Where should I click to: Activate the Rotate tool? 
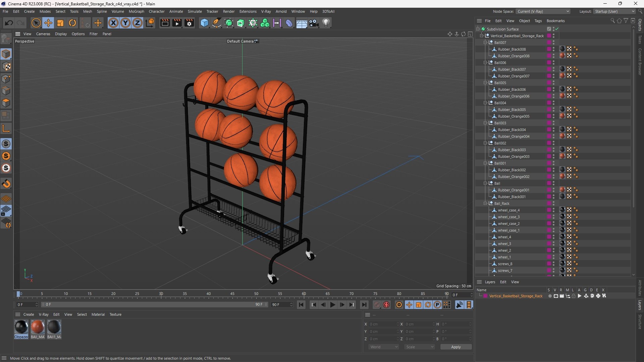pyautogui.click(x=72, y=23)
